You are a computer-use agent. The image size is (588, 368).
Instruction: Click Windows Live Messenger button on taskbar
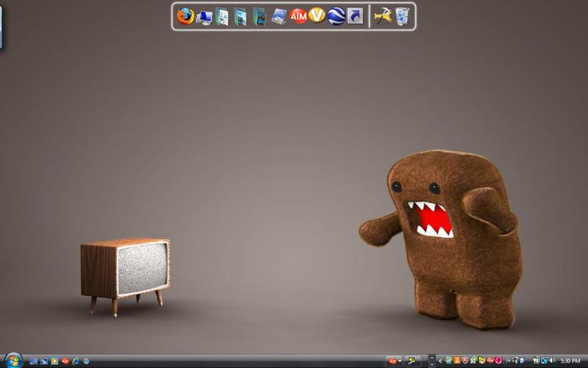tap(412, 361)
